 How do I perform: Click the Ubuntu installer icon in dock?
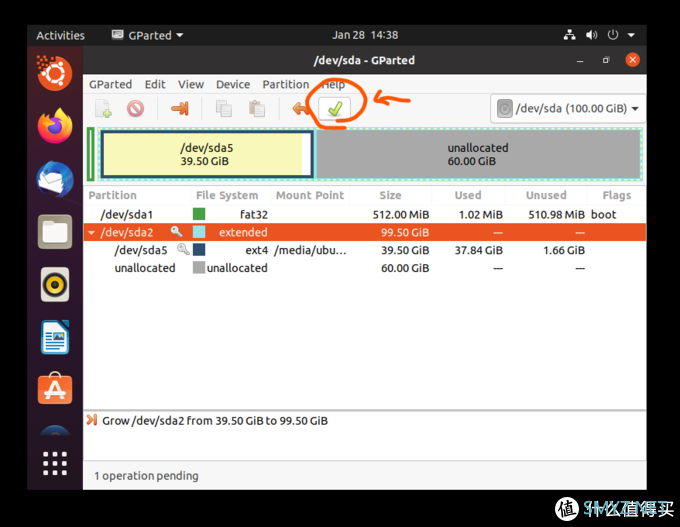54,72
